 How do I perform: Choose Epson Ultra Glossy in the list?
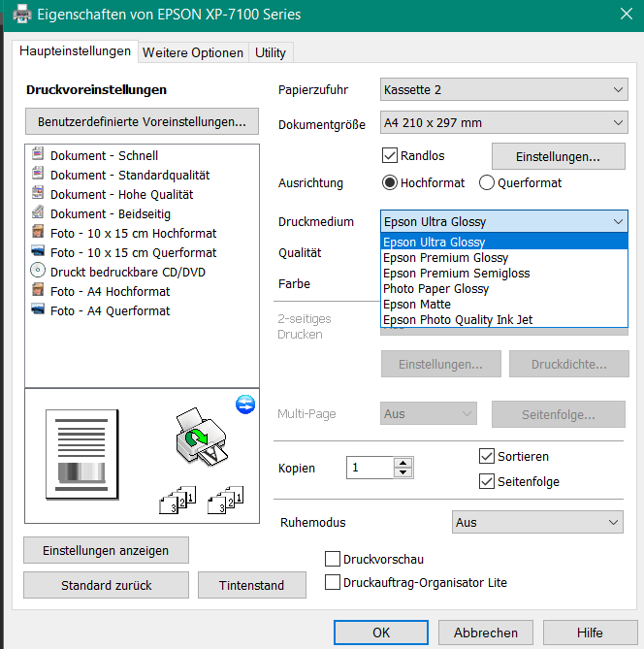pyautogui.click(x=503, y=242)
